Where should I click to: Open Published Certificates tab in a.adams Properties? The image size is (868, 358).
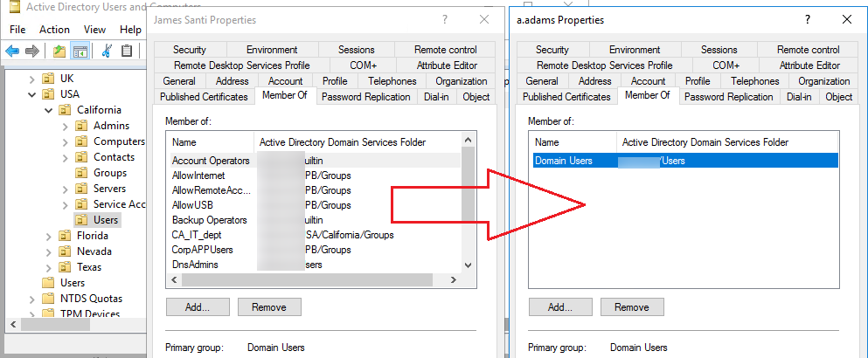point(566,97)
